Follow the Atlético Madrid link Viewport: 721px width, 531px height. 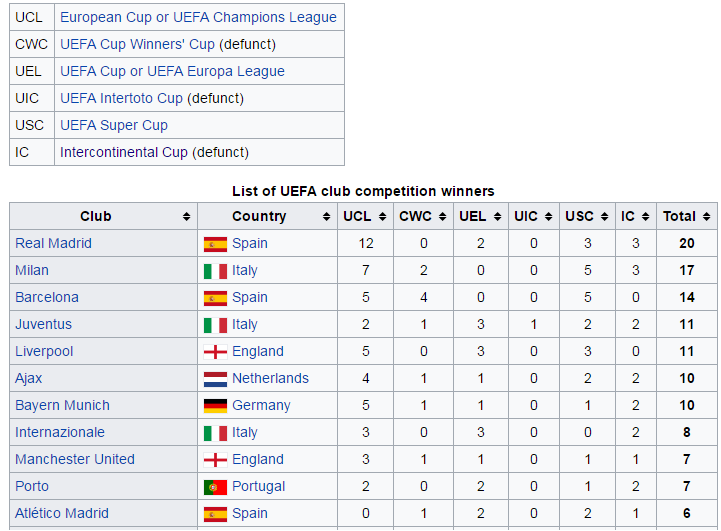pyautogui.click(x=62, y=513)
